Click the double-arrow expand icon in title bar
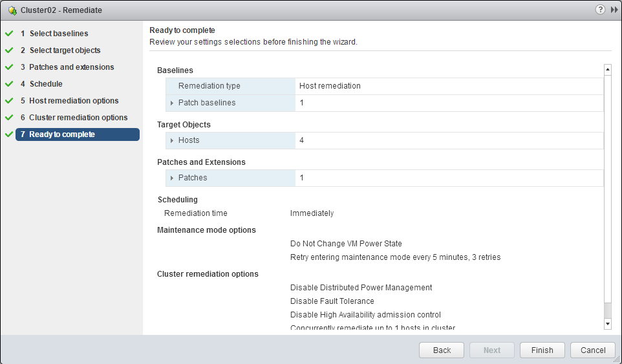 (x=614, y=10)
